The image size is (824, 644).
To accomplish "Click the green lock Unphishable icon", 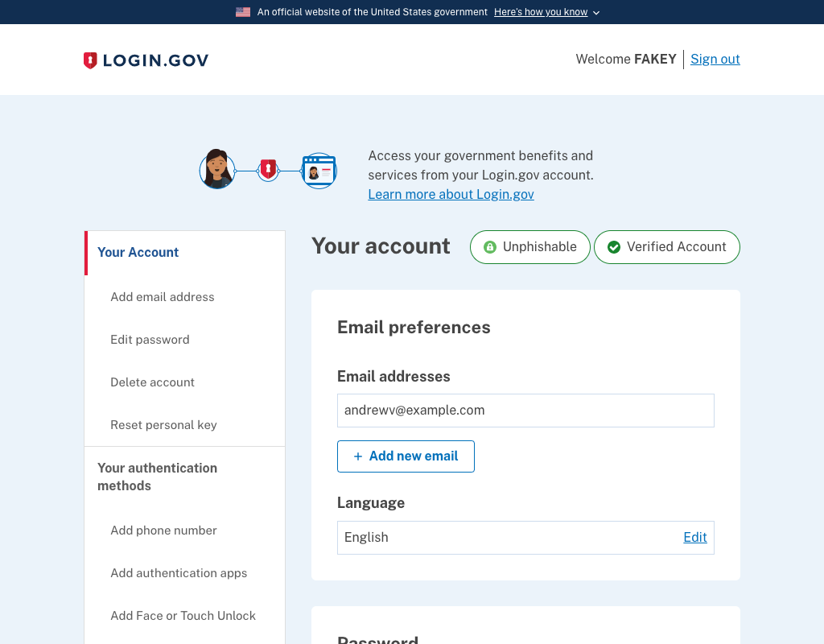I will [490, 247].
